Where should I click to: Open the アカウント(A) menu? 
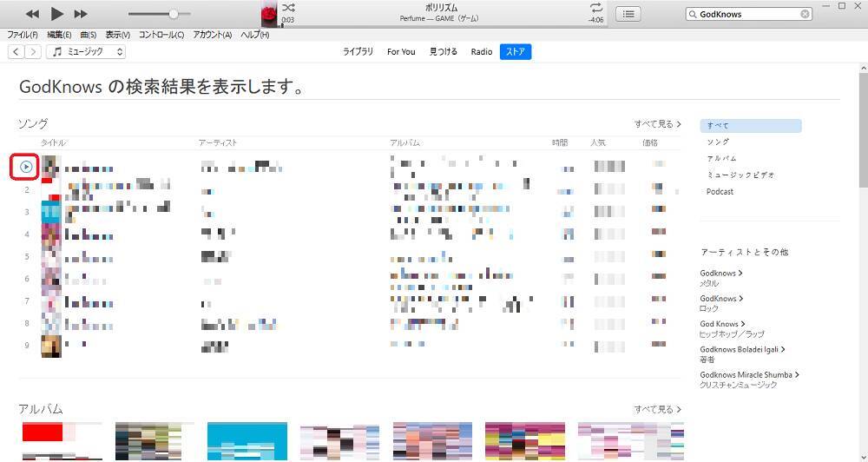[212, 35]
